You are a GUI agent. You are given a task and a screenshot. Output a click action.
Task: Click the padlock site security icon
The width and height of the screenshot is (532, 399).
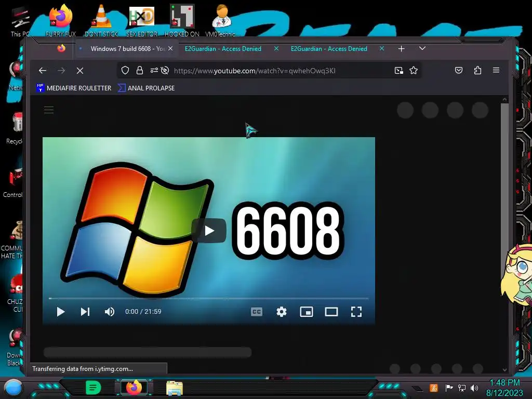tap(139, 70)
